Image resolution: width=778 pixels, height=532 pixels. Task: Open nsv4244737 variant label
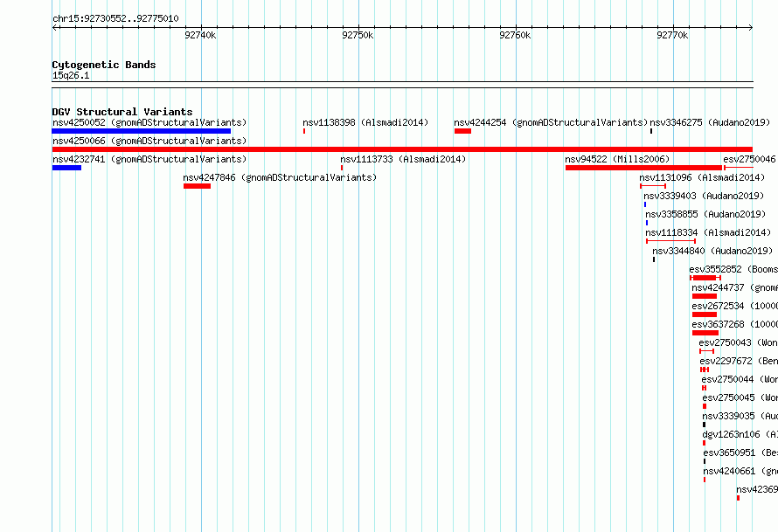point(735,287)
